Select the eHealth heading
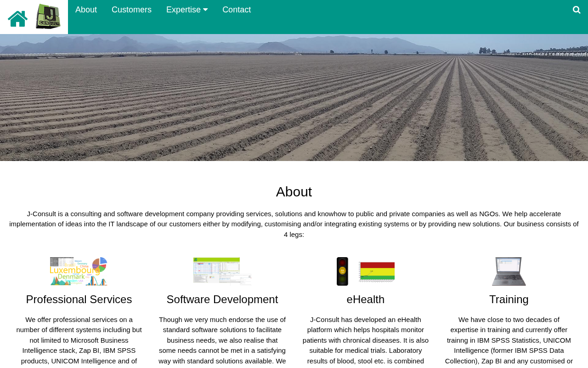 (366, 299)
